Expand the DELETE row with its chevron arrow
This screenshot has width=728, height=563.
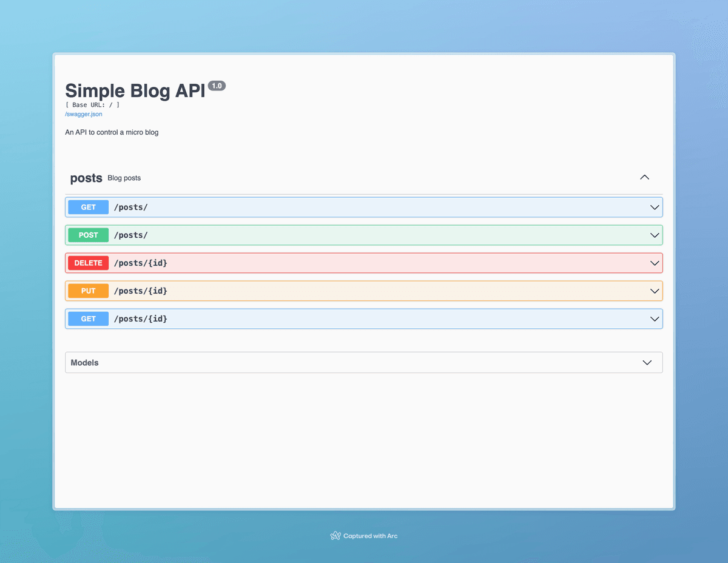point(655,263)
